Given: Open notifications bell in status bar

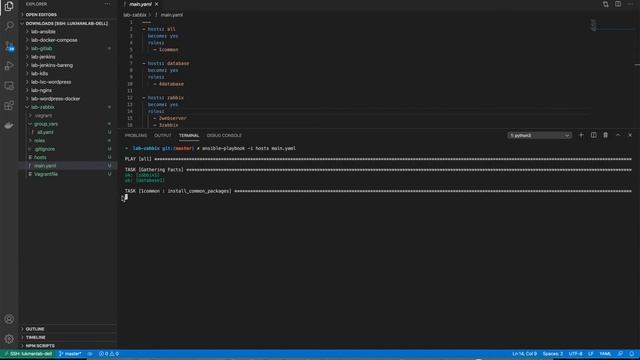Looking at the screenshot, I should (631, 354).
